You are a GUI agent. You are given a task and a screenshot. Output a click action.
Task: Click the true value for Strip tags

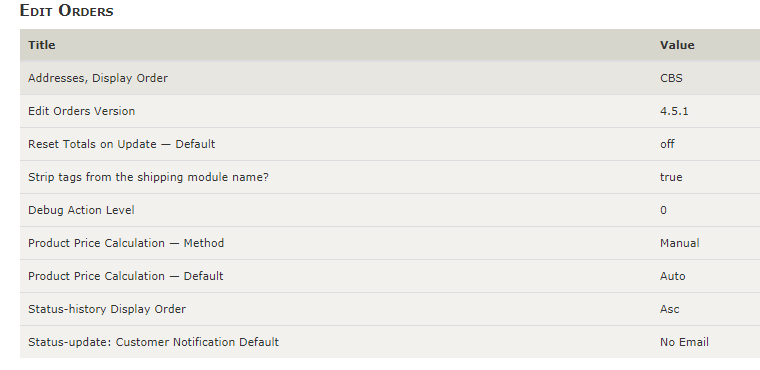(671, 177)
